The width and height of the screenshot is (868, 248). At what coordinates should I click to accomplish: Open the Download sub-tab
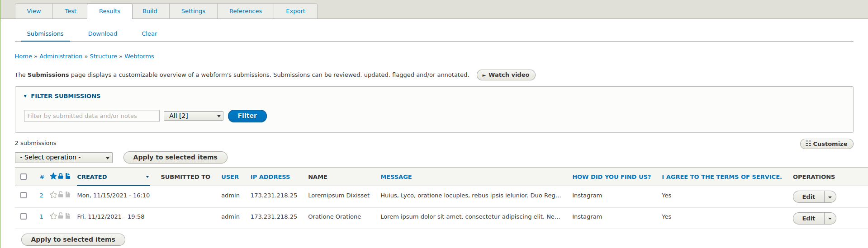click(x=103, y=34)
